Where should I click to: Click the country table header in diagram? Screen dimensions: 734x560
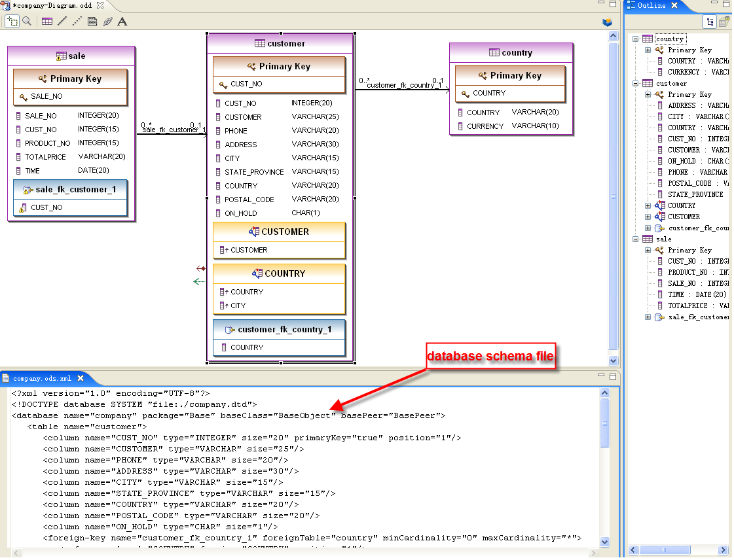point(511,53)
